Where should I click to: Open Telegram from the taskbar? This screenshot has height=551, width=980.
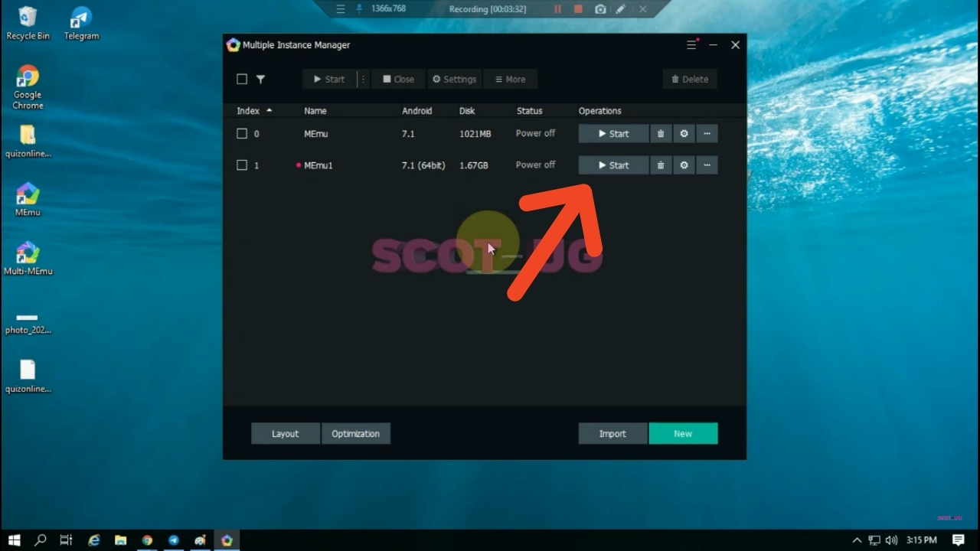(x=174, y=540)
